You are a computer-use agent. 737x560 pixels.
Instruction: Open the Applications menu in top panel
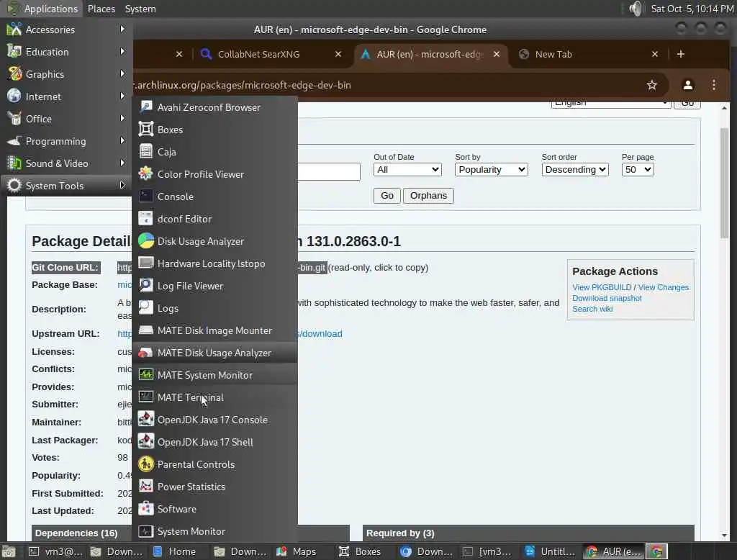(42, 9)
